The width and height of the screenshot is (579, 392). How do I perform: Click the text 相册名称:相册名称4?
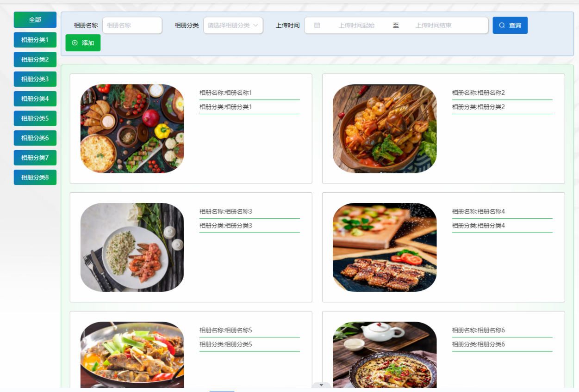(479, 212)
